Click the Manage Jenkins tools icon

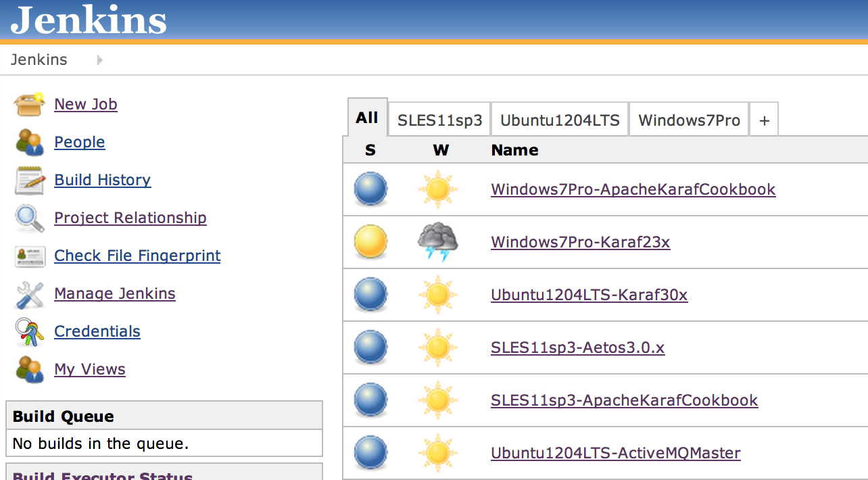point(30,294)
